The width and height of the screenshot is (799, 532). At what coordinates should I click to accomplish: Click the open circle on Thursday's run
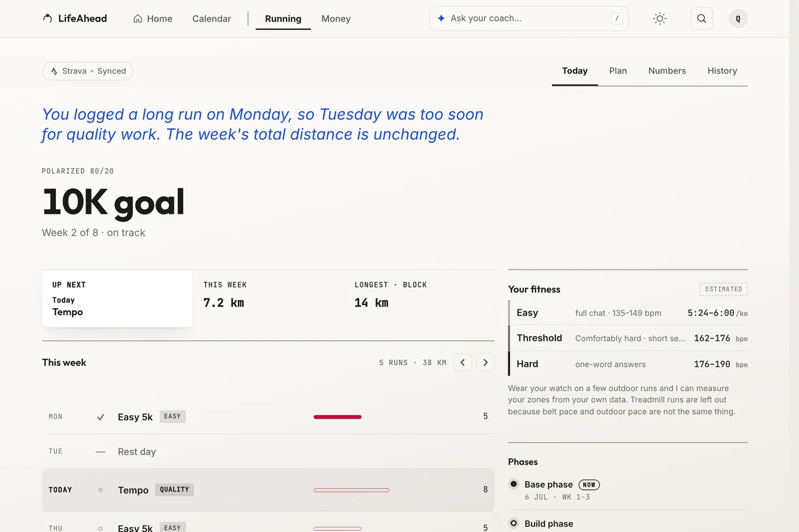(100, 528)
